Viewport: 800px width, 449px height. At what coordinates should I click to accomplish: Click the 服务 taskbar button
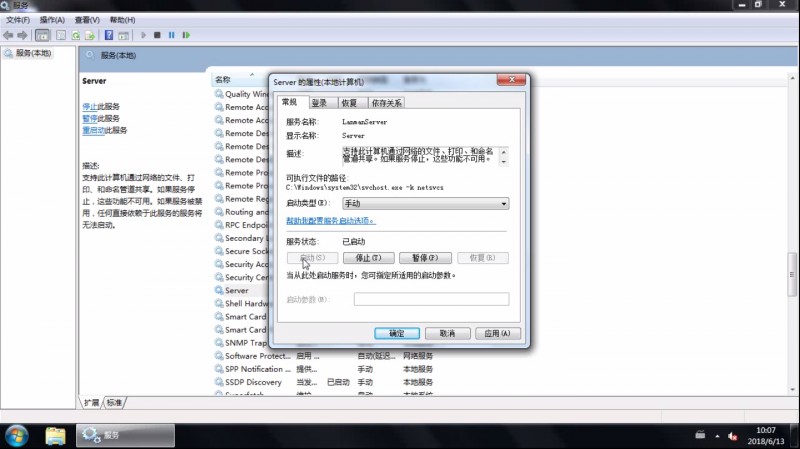[x=126, y=435]
